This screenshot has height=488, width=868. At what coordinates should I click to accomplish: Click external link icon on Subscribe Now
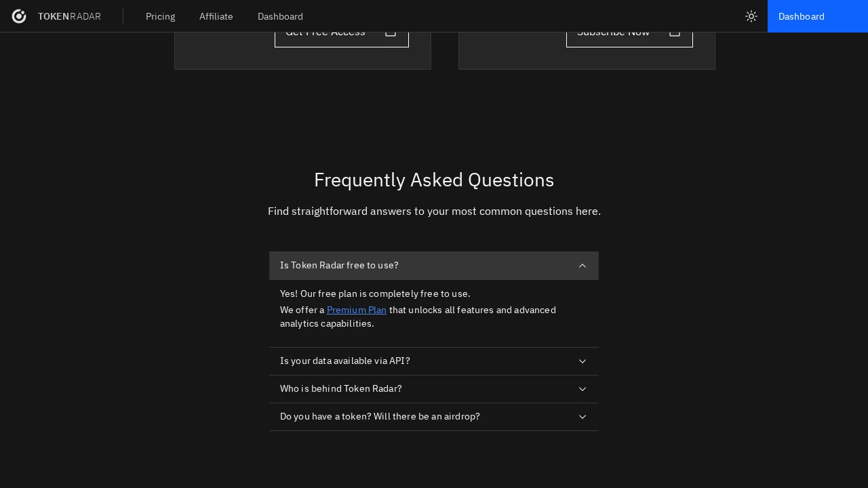coord(675,31)
